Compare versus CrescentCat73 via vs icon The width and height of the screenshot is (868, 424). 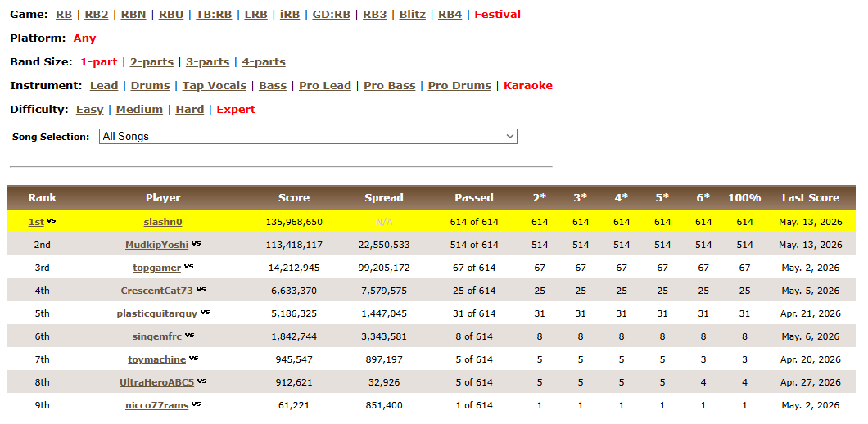tap(201, 289)
